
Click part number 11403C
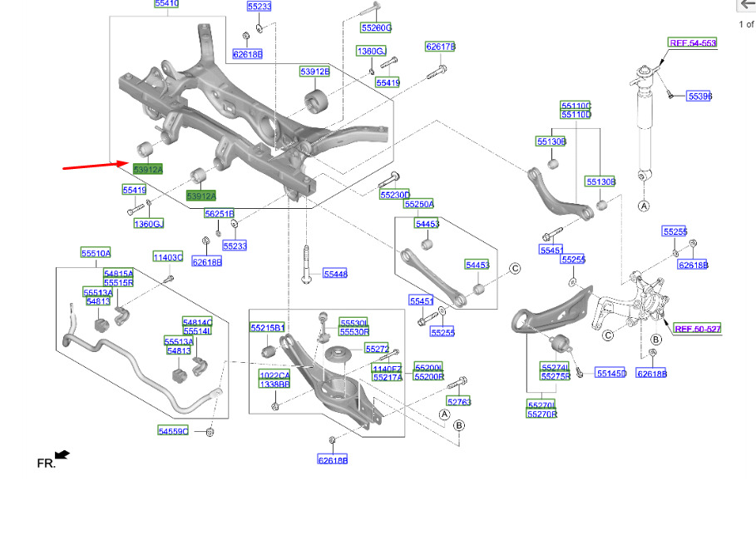pyautogui.click(x=168, y=257)
